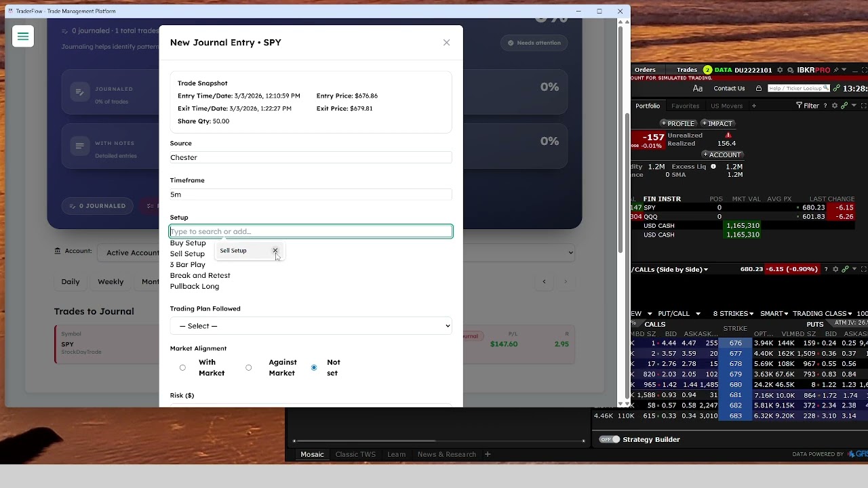Click the Unrealized red warning triangle
The height and width of the screenshot is (488, 868).
tap(728, 135)
